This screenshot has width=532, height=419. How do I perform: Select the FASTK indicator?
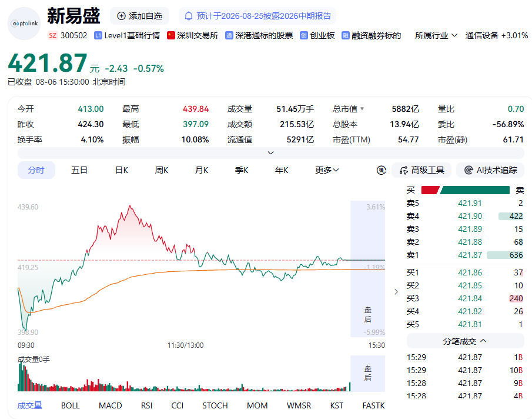(373, 405)
